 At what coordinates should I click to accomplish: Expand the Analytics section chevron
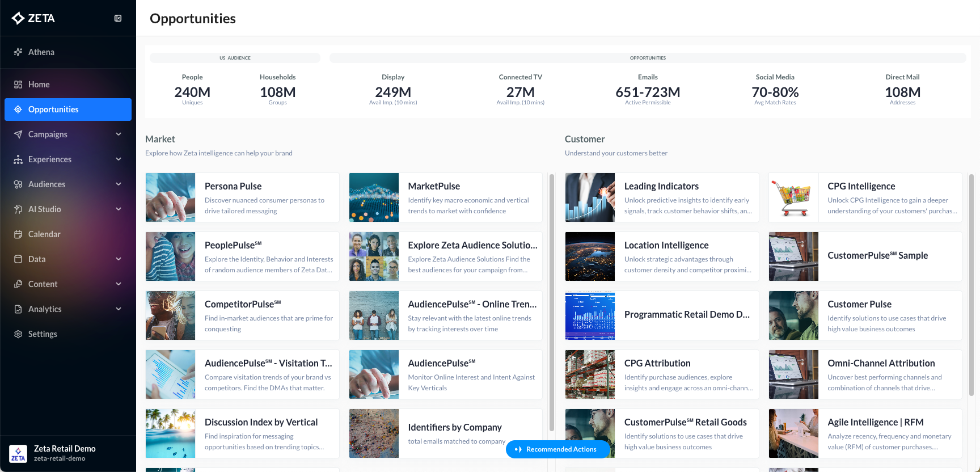coord(119,309)
